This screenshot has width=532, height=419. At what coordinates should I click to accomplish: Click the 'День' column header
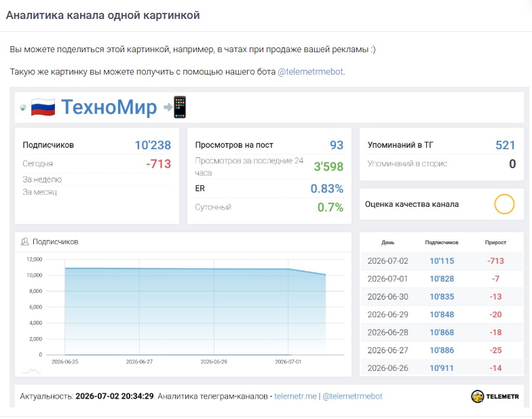[x=388, y=243]
